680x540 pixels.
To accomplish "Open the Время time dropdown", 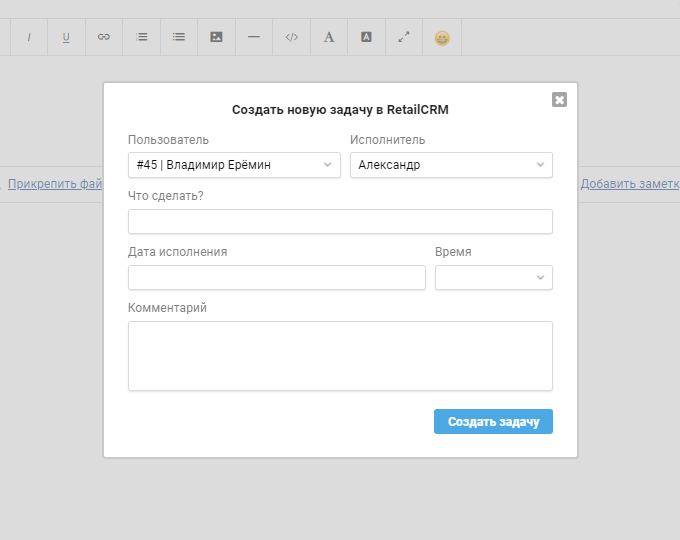I will [x=494, y=278].
